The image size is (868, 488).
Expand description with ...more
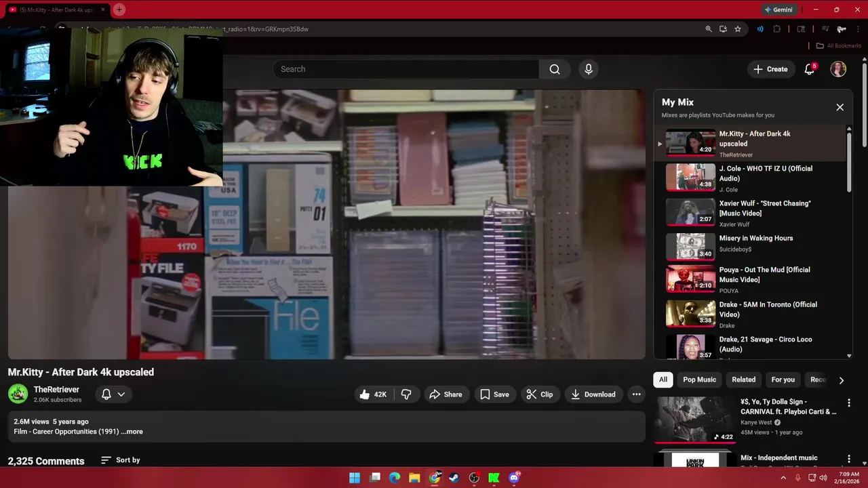pyautogui.click(x=132, y=432)
